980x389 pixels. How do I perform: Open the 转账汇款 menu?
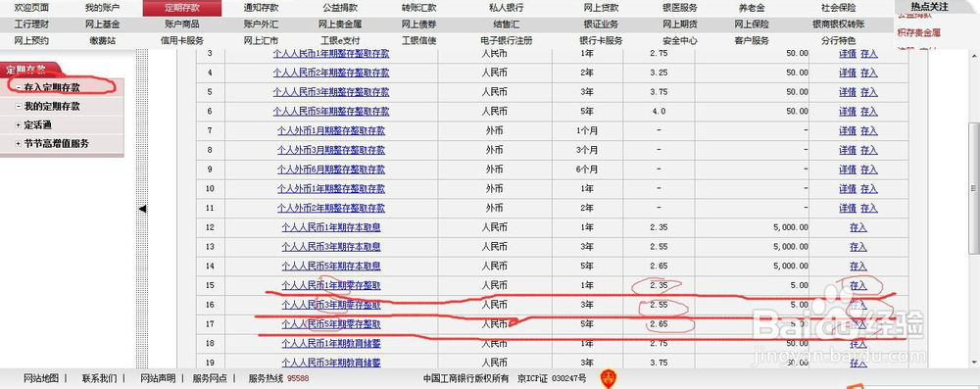(x=419, y=8)
